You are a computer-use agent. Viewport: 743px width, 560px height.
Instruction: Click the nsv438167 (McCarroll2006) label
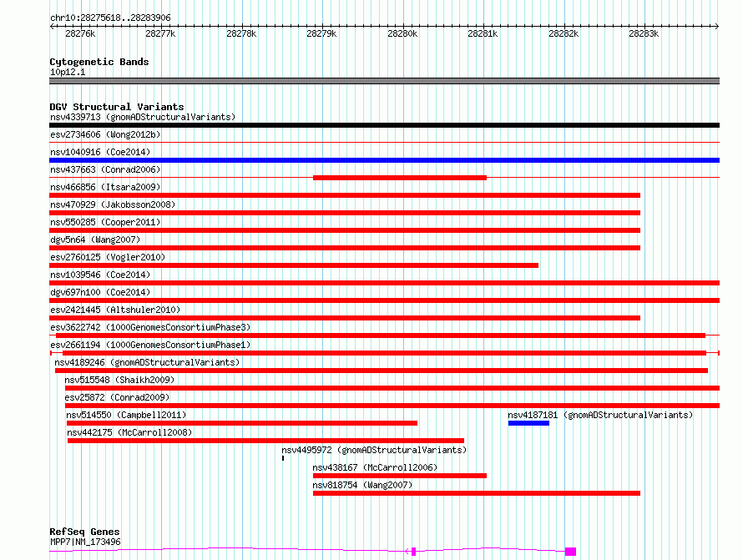point(375,467)
